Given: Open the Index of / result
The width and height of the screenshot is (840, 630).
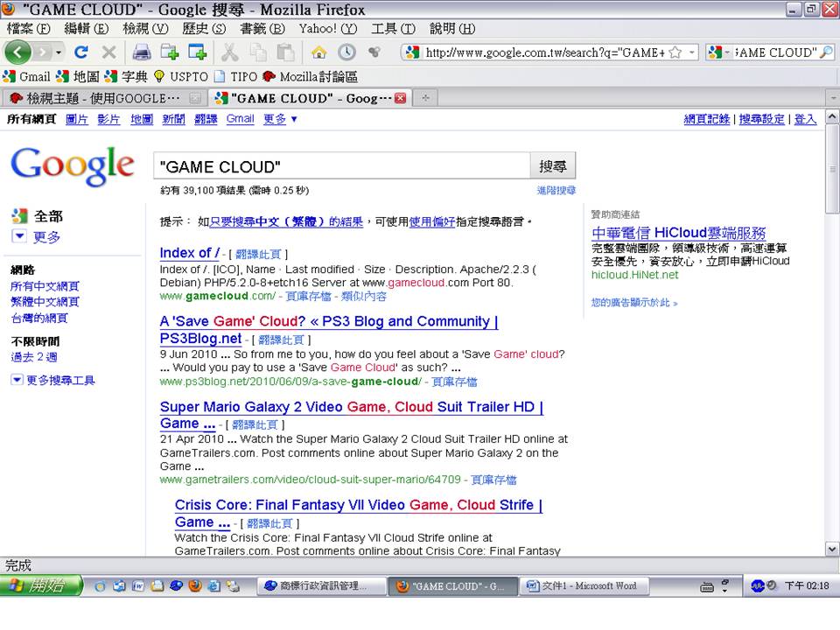Looking at the screenshot, I should pyautogui.click(x=190, y=253).
